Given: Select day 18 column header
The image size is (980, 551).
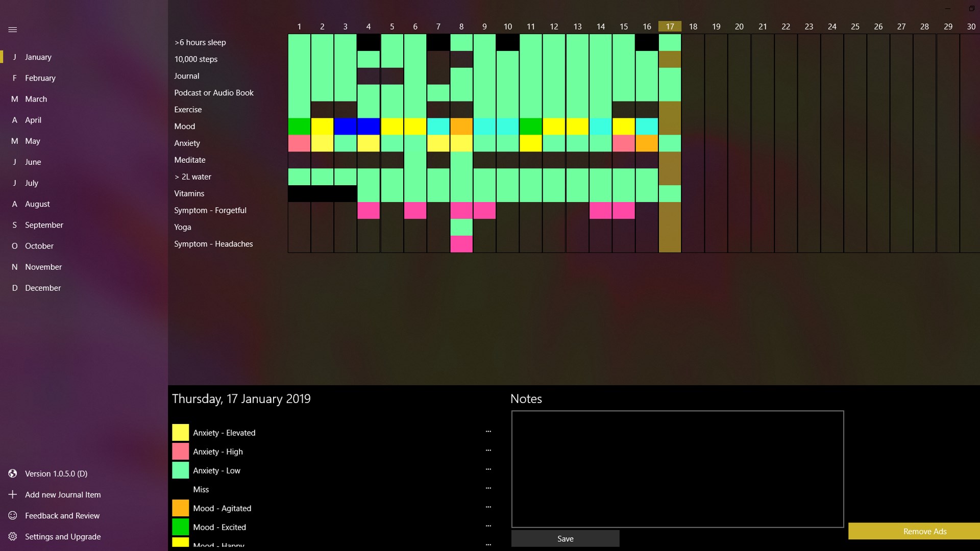Looking at the screenshot, I should tap(693, 27).
